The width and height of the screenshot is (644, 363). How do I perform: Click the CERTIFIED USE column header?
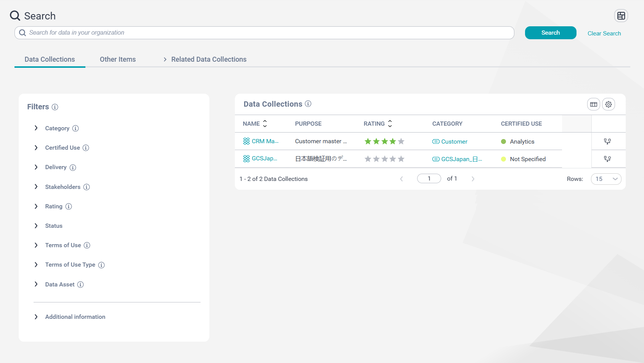click(x=521, y=124)
